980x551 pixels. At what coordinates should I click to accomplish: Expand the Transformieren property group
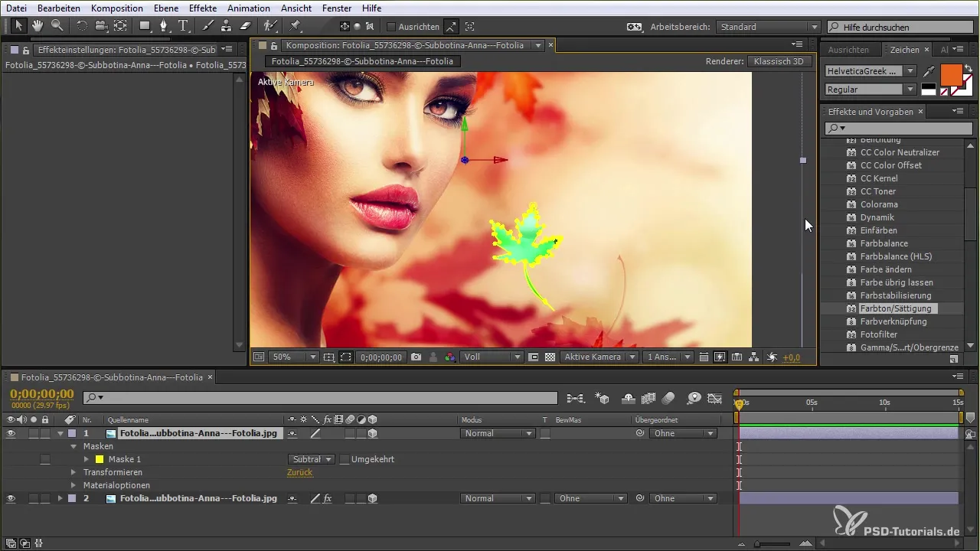click(73, 472)
